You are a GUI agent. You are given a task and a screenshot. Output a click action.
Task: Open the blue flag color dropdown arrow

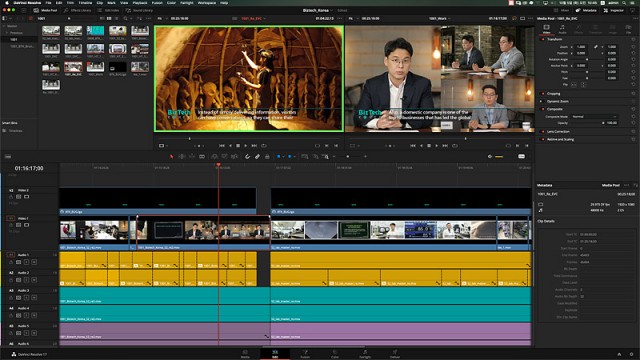[284, 156]
